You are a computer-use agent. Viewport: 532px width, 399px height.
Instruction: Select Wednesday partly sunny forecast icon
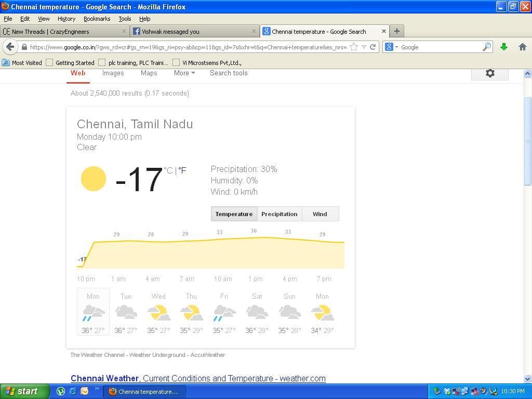coord(159,312)
